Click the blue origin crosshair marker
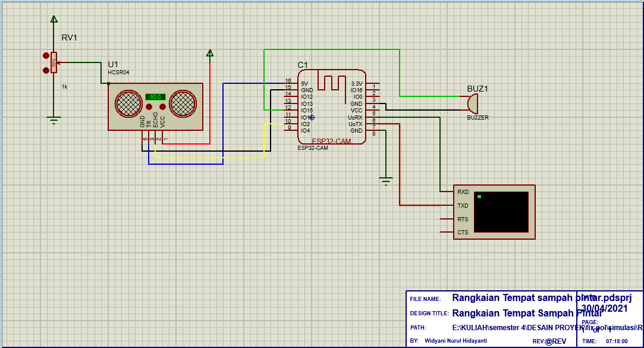Image resolution: width=644 pixels, height=348 pixels. (312, 118)
